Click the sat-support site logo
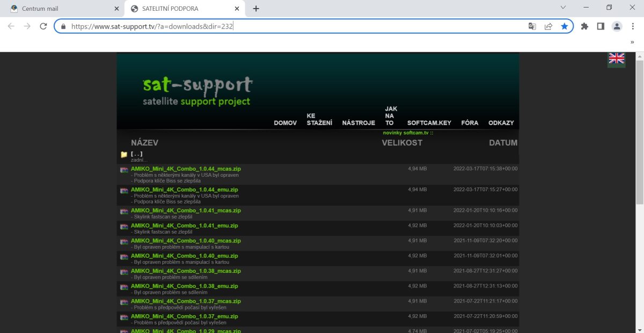The image size is (644, 333). point(197,91)
